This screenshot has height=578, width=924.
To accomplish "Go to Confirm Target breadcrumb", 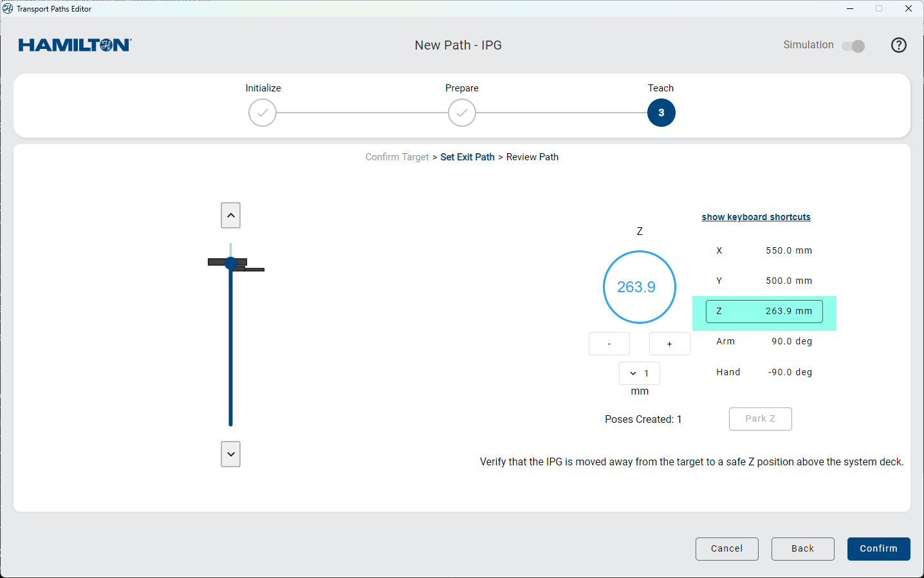I will (x=396, y=157).
